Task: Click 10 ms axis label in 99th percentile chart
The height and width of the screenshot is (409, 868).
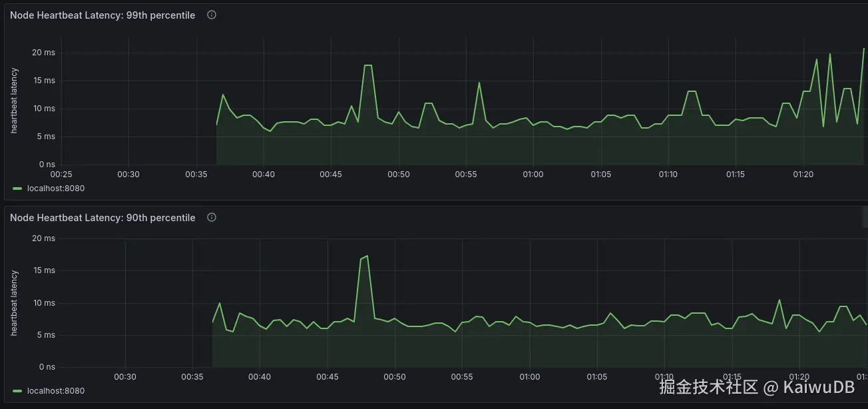Action: [x=43, y=109]
